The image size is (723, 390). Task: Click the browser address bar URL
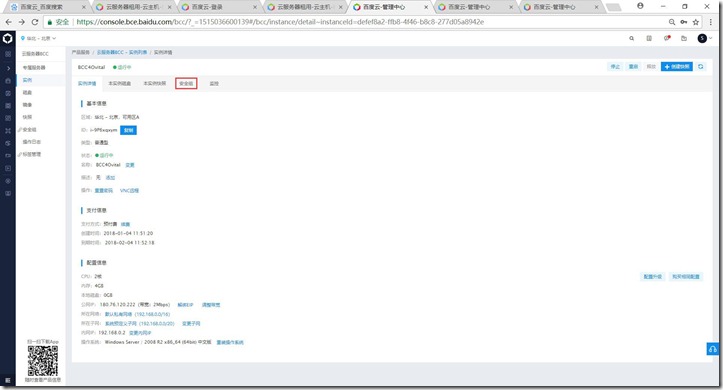click(280, 22)
